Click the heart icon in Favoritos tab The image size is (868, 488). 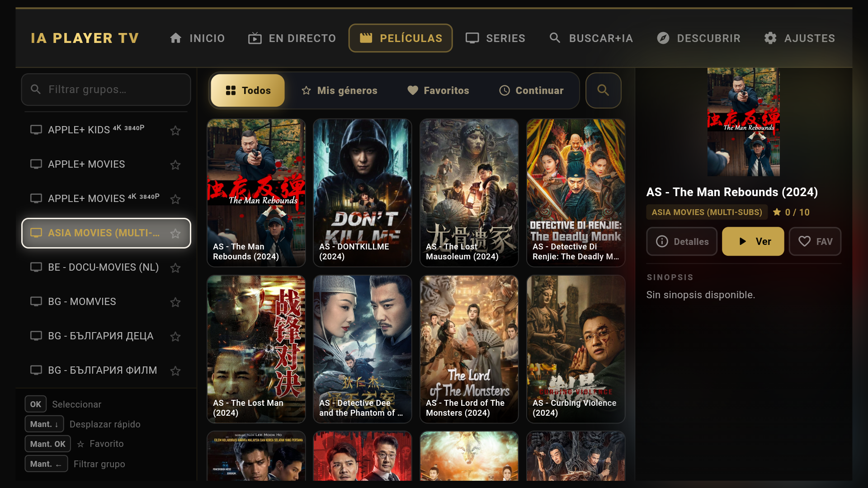pyautogui.click(x=413, y=90)
